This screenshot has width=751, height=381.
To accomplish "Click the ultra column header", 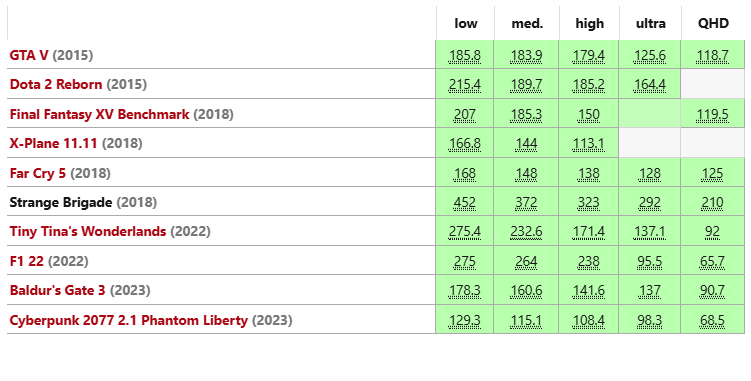I will (650, 23).
